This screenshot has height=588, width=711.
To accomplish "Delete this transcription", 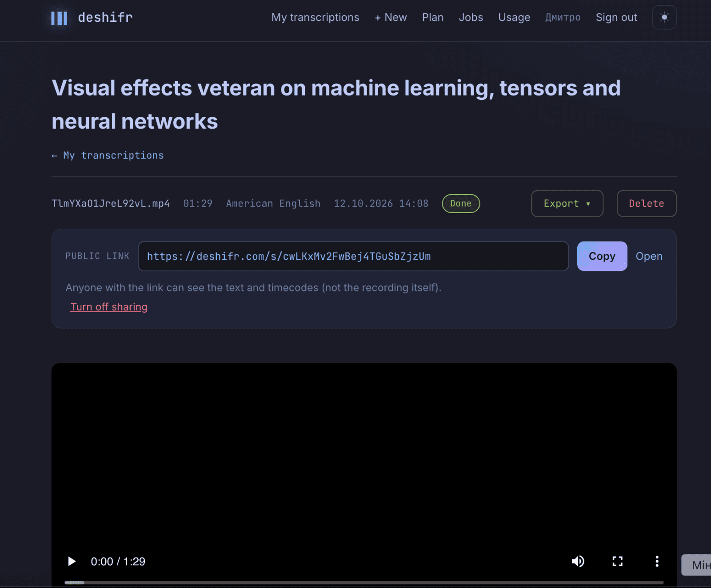I will click(x=647, y=203).
